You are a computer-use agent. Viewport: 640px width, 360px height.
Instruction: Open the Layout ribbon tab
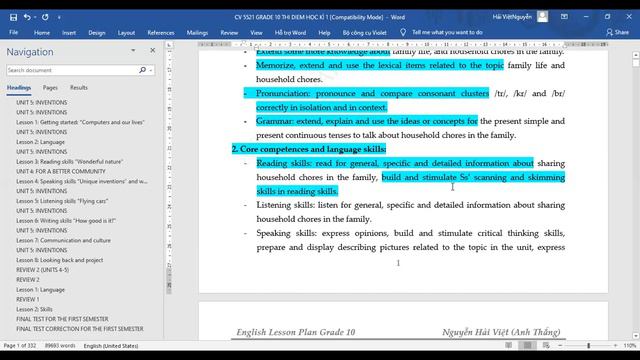[126, 33]
